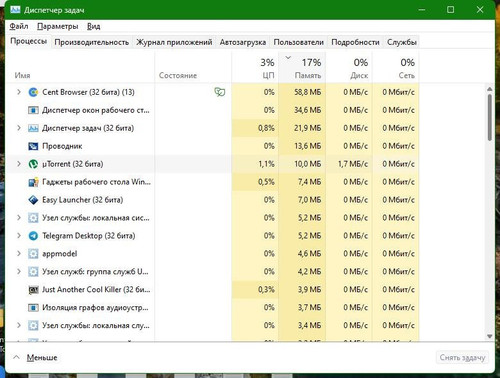Image resolution: width=500 pixels, height=378 pixels.
Task: Sort by the Состояние column header
Action: coord(193,67)
